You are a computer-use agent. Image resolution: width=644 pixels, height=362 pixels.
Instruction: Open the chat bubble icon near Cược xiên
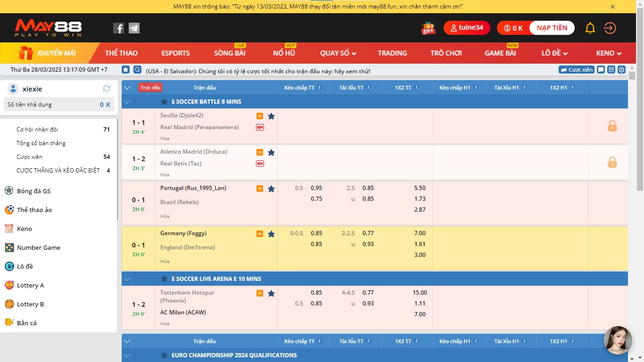[601, 70]
